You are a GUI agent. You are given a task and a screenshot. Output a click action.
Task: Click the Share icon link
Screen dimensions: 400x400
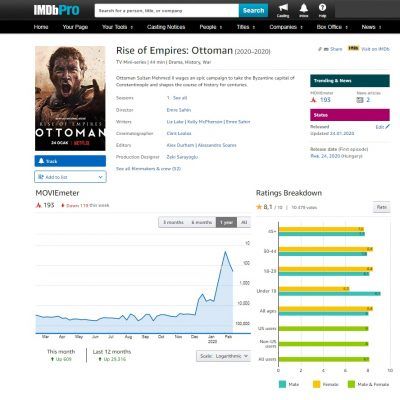tap(330, 49)
